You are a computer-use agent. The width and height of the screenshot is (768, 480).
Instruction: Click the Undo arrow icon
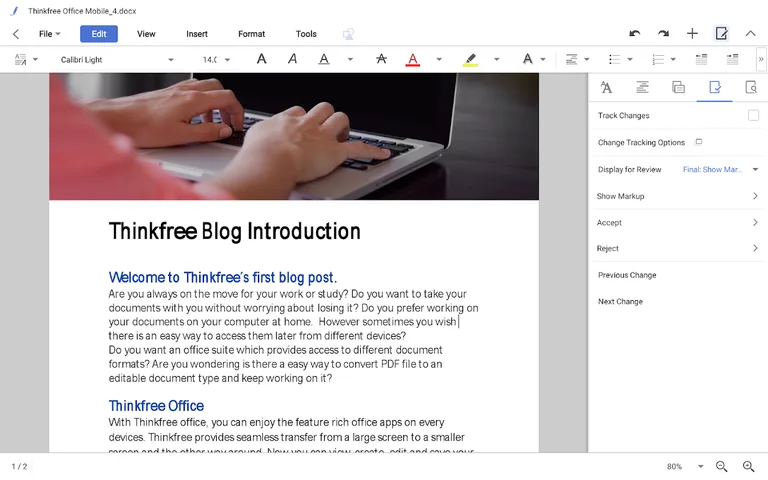click(x=634, y=34)
